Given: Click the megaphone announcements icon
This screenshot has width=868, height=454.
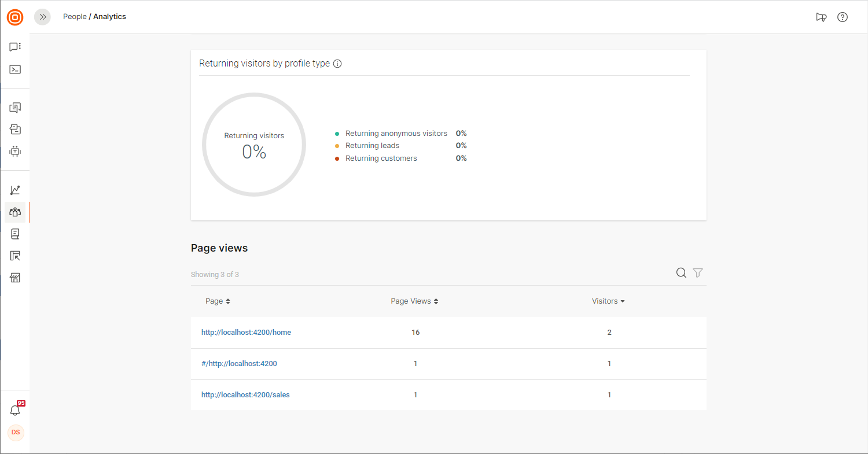Looking at the screenshot, I should coord(821,17).
